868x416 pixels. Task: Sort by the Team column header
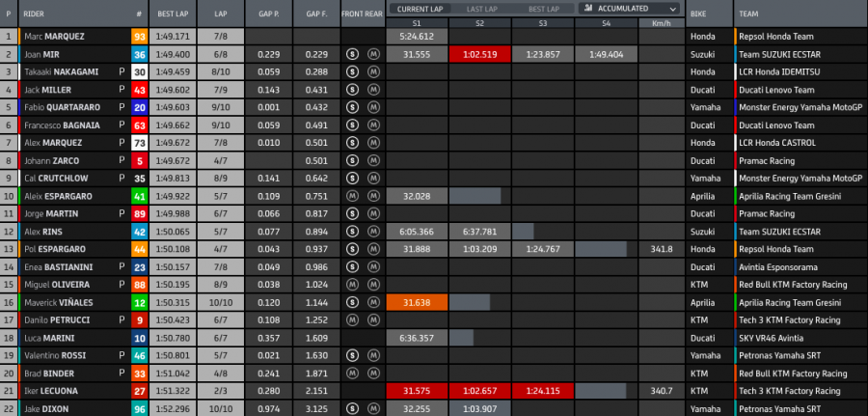[749, 14]
